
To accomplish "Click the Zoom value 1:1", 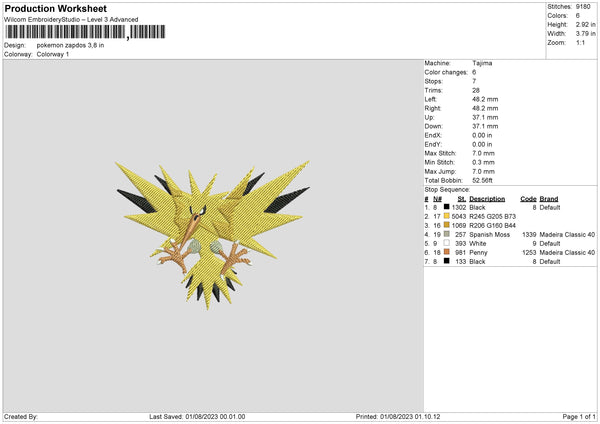I will click(580, 42).
